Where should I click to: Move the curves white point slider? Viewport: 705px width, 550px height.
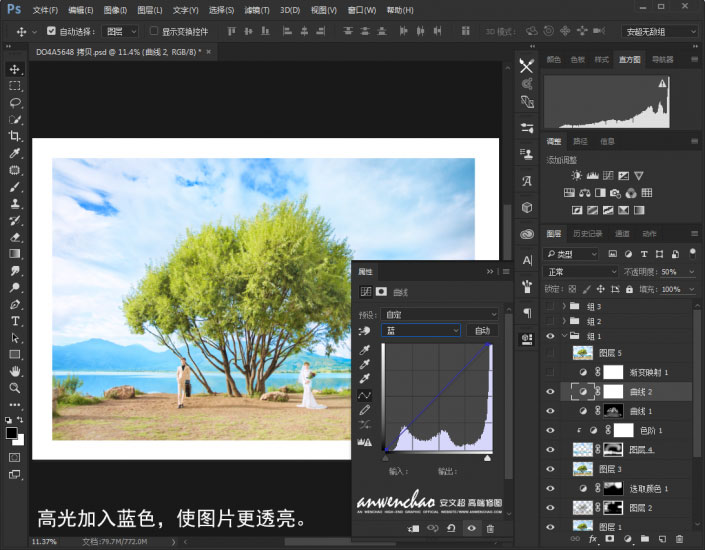point(487,458)
